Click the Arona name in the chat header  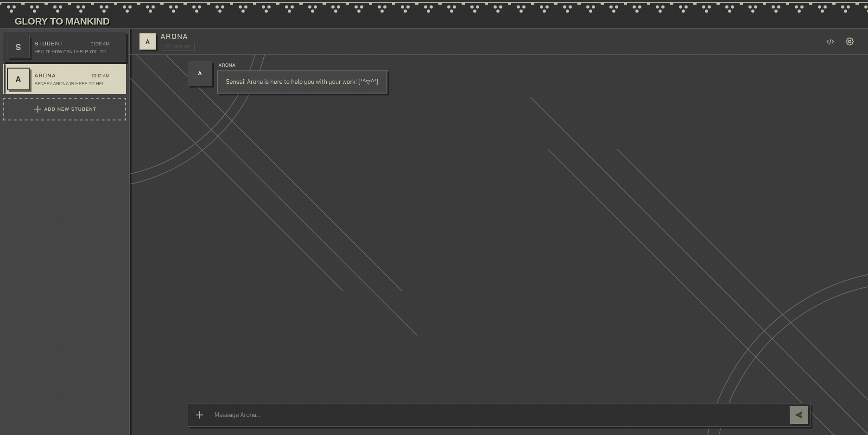[174, 37]
